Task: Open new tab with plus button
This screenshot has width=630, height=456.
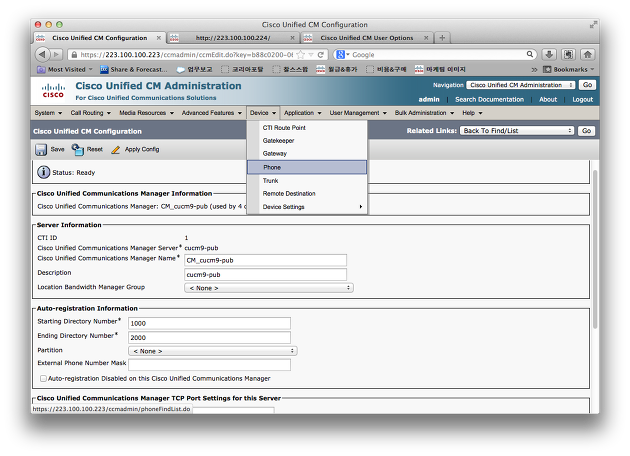Action: [442, 38]
